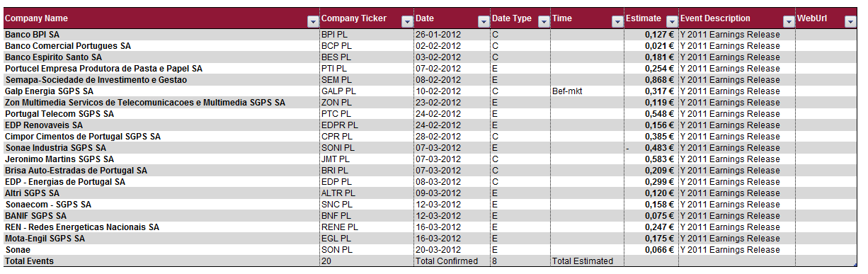Select the Total Confirmed label cell
The height and width of the screenshot is (274, 868).
click(452, 261)
